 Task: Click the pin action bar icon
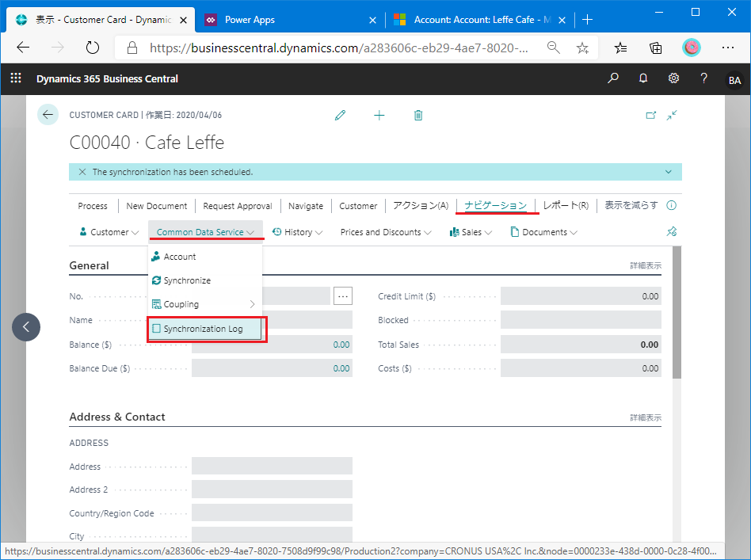point(672,232)
